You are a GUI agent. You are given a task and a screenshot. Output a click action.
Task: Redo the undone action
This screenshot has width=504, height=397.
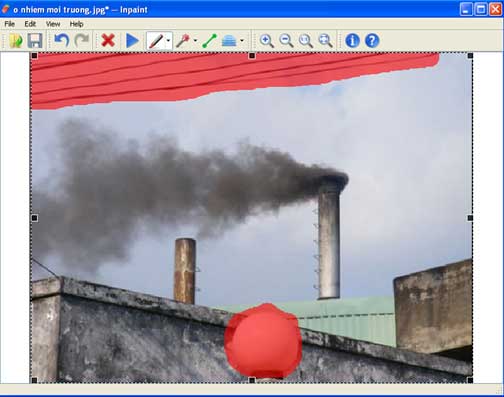pos(82,41)
